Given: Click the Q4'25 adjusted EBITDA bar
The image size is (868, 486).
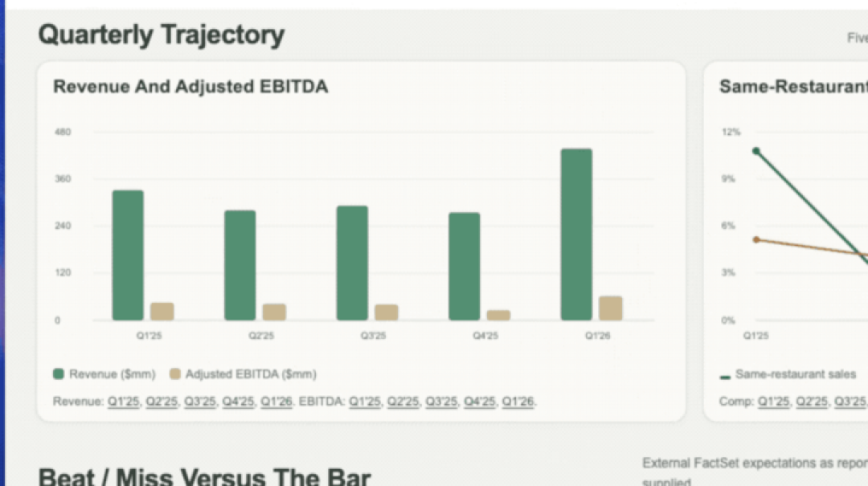Looking at the screenshot, I should [x=499, y=315].
